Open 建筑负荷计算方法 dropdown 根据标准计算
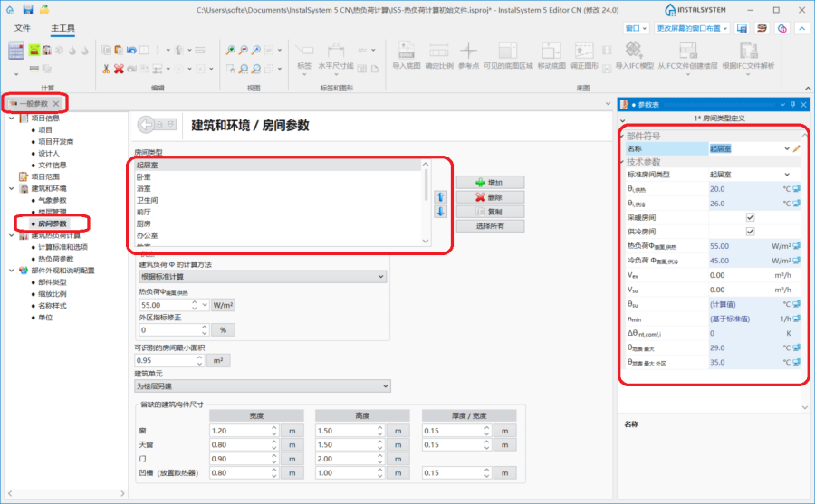Image resolution: width=815 pixels, height=504 pixels. pyautogui.click(x=263, y=276)
